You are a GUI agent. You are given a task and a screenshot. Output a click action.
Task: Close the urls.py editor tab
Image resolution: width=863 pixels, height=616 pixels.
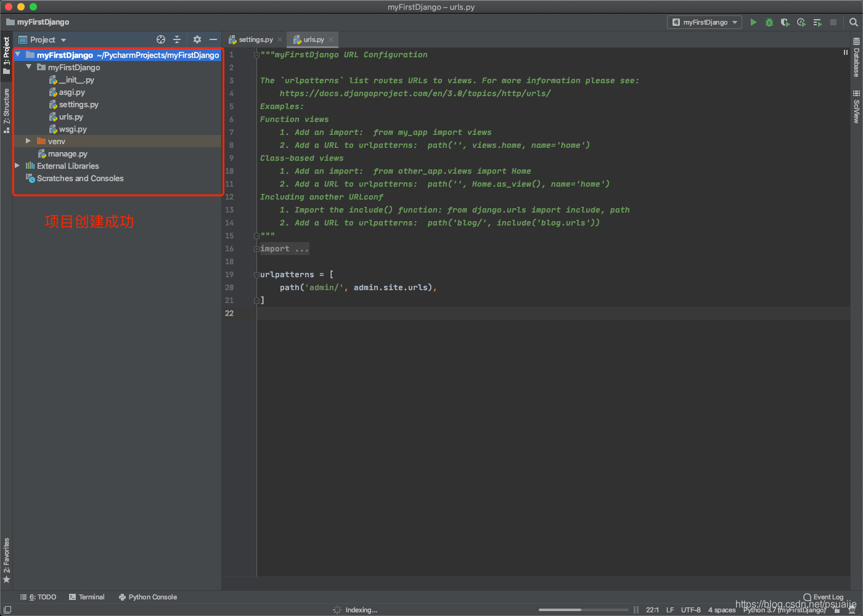331,39
